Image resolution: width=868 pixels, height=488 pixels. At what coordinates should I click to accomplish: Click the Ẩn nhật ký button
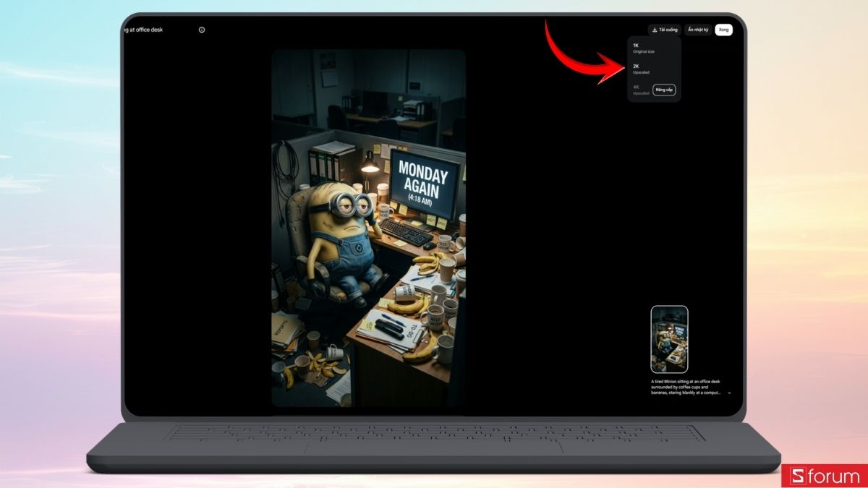(x=697, y=30)
